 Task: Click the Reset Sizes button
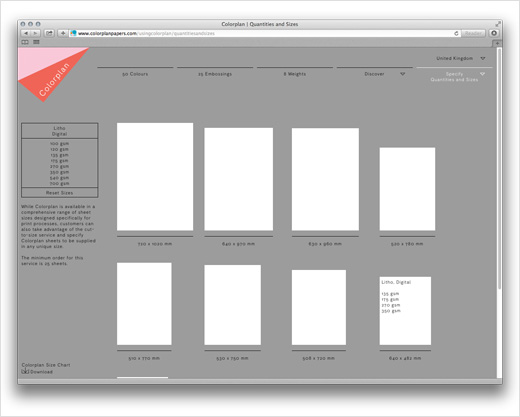coord(59,193)
